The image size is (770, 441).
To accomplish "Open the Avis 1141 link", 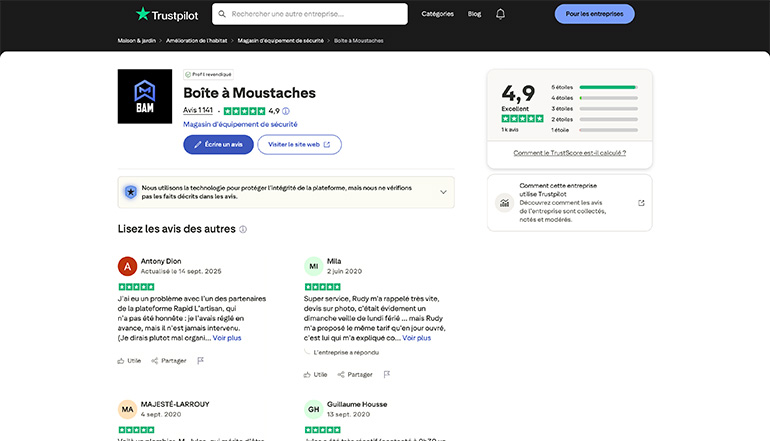I will 198,110.
